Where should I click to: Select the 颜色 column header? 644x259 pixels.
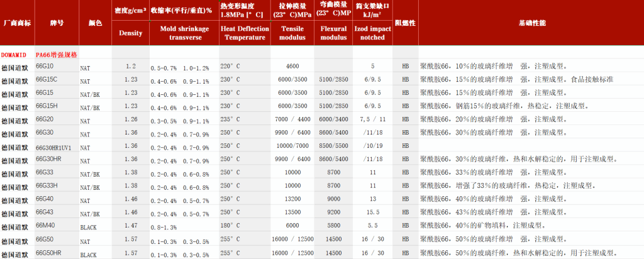pos(95,23)
